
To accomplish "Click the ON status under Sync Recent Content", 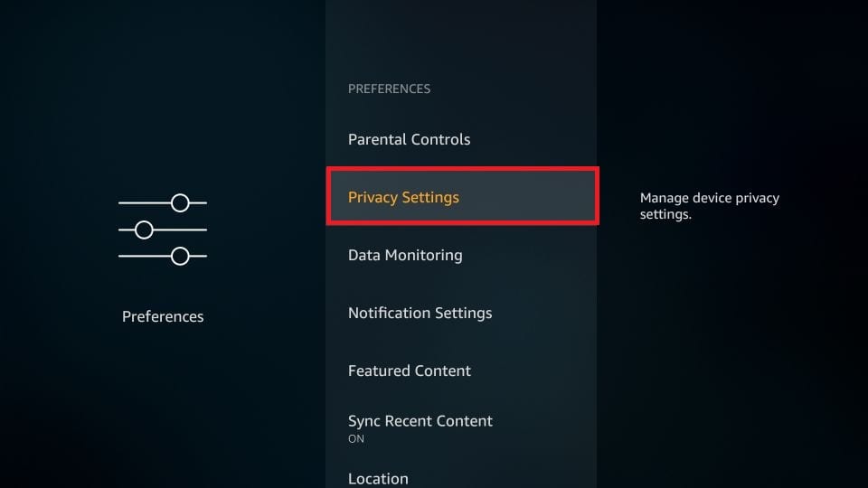I will click(356, 439).
